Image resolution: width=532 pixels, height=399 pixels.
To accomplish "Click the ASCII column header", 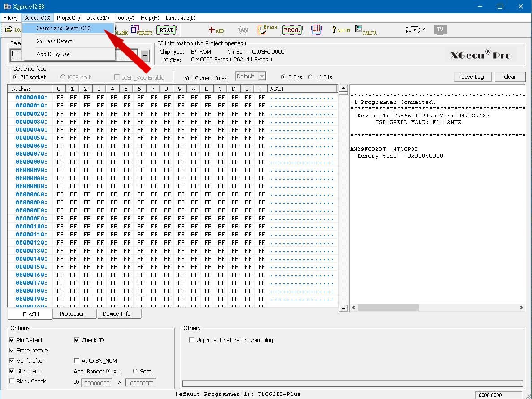I will pyautogui.click(x=302, y=89).
